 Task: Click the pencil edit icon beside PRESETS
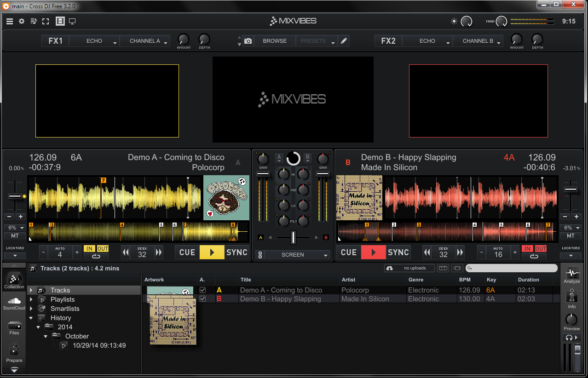[x=344, y=41]
